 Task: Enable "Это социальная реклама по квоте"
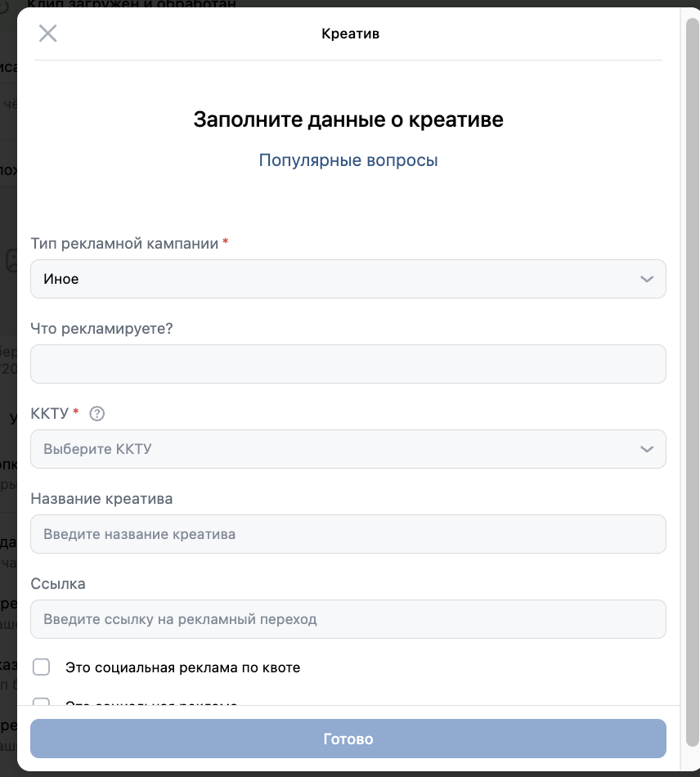tap(41, 667)
